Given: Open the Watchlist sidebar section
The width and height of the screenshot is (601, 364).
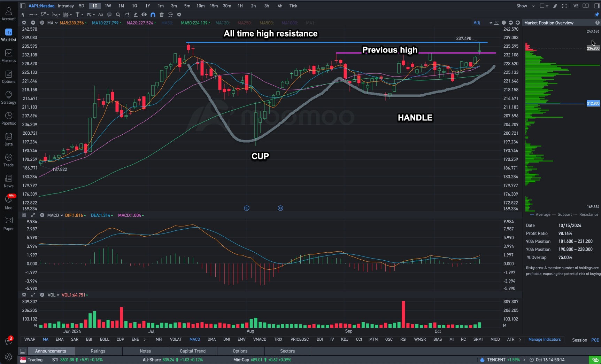Looking at the screenshot, I should (9, 35).
